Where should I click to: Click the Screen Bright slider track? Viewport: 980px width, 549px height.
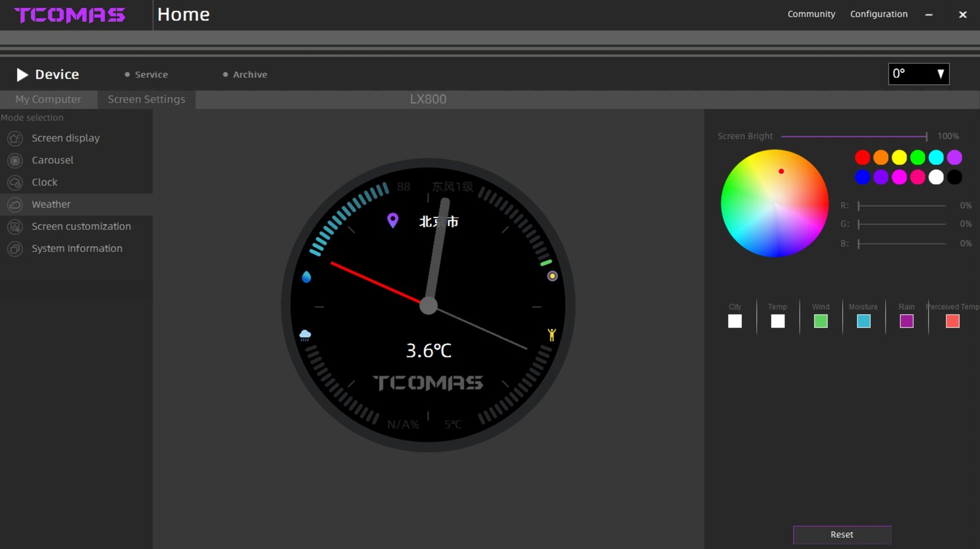[854, 136]
